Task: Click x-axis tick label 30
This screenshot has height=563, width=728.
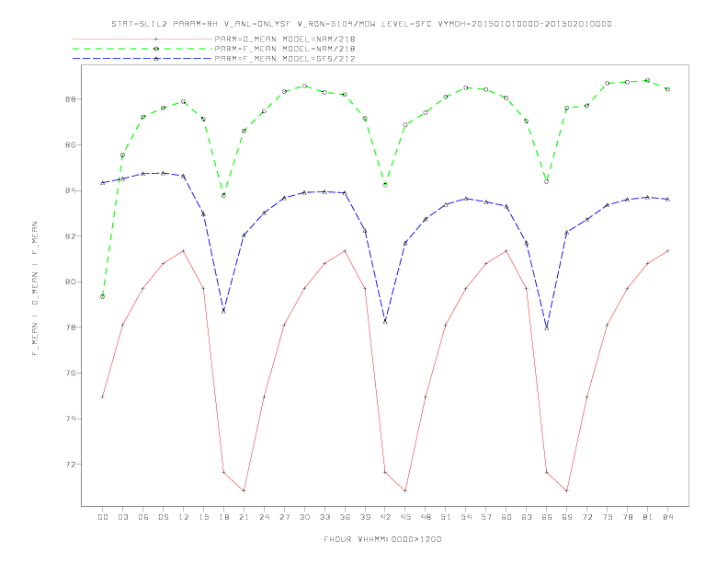Action: point(304,517)
